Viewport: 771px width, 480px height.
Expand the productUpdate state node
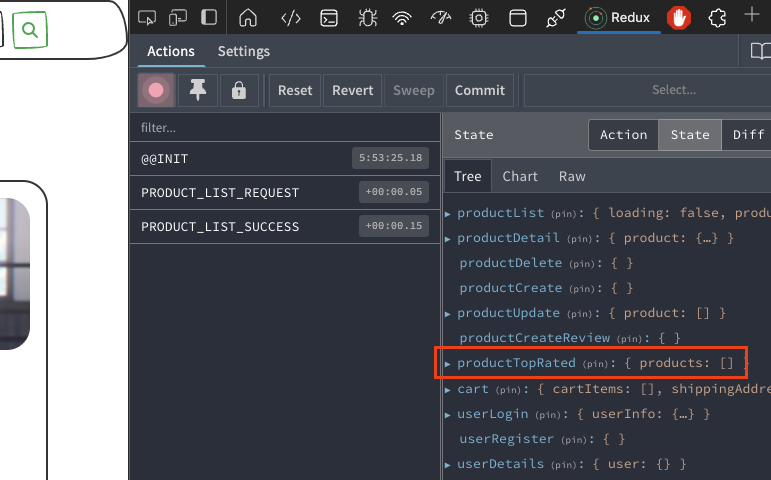pos(448,314)
